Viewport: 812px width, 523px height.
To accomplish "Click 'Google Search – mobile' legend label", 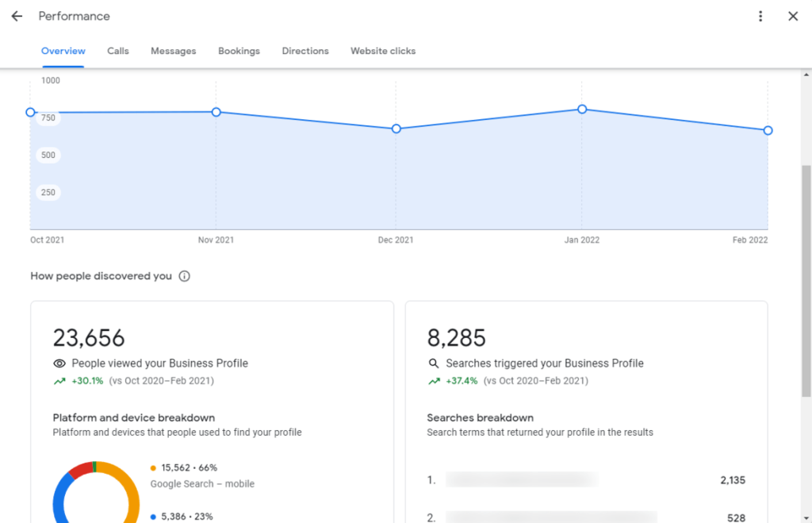I will click(x=202, y=484).
